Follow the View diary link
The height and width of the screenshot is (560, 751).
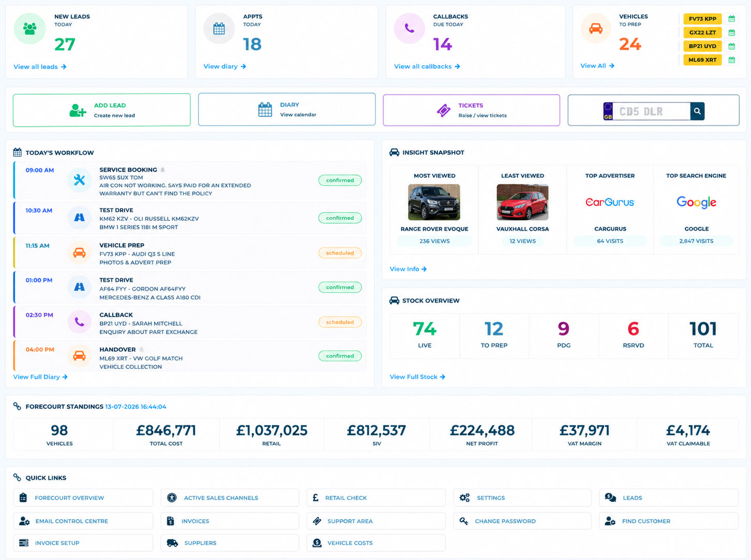click(224, 66)
